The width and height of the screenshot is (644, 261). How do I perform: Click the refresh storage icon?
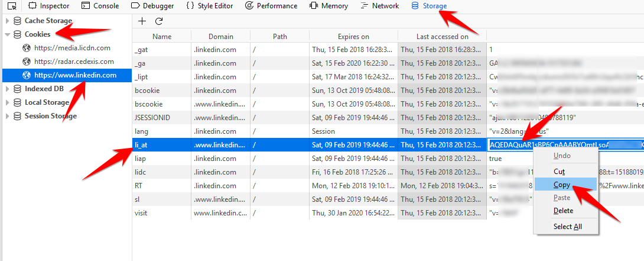click(x=158, y=21)
